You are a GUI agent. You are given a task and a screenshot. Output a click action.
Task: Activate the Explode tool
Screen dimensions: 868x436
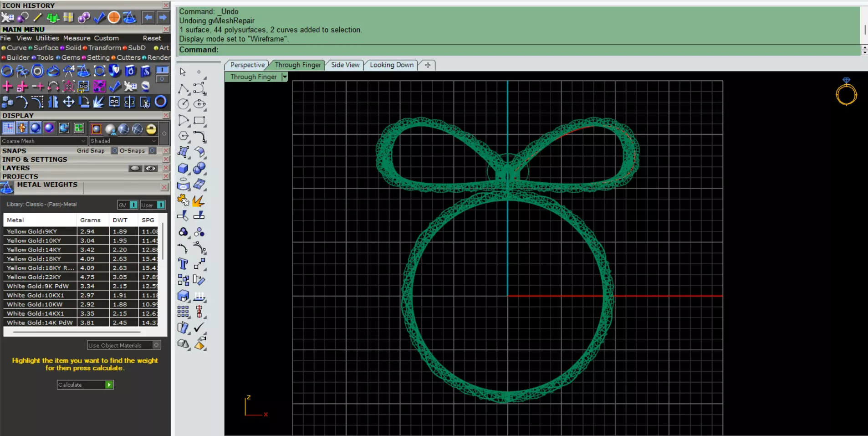(x=199, y=200)
